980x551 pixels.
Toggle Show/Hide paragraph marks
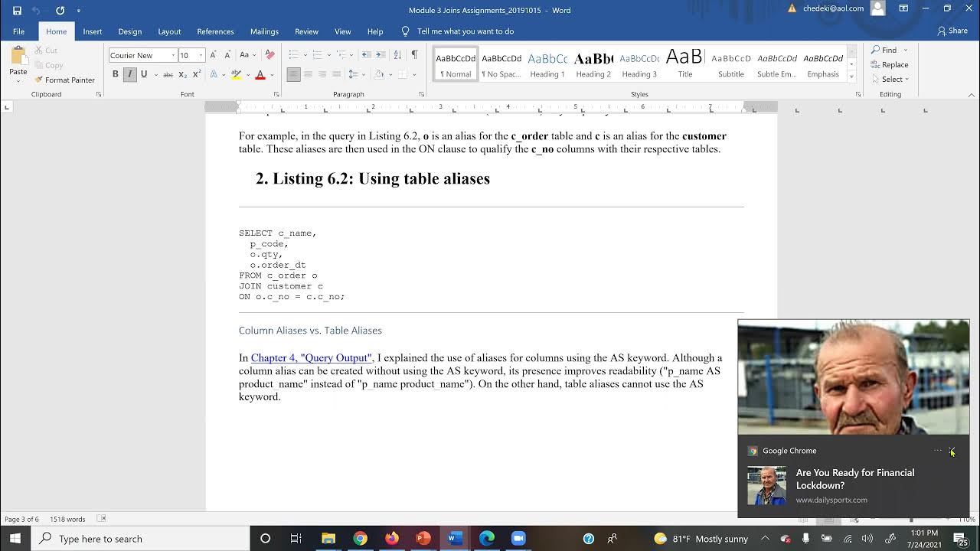(x=414, y=55)
